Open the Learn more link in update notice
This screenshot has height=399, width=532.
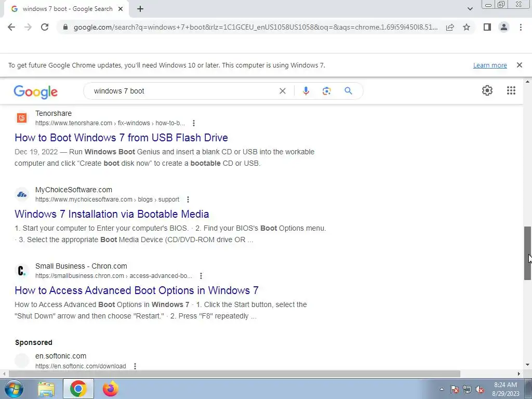(490, 65)
